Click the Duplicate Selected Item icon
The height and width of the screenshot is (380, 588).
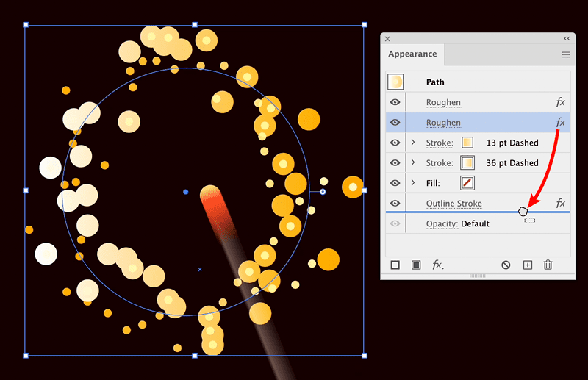[527, 265]
